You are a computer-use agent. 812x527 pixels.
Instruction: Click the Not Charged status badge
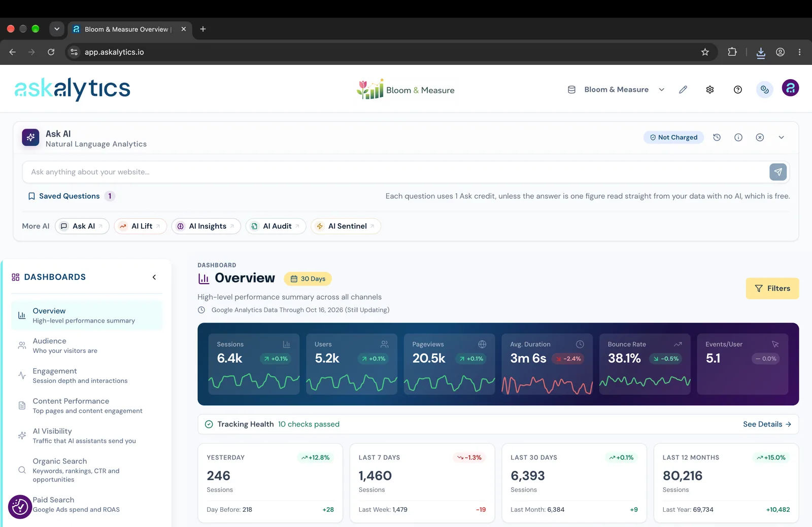coord(673,137)
